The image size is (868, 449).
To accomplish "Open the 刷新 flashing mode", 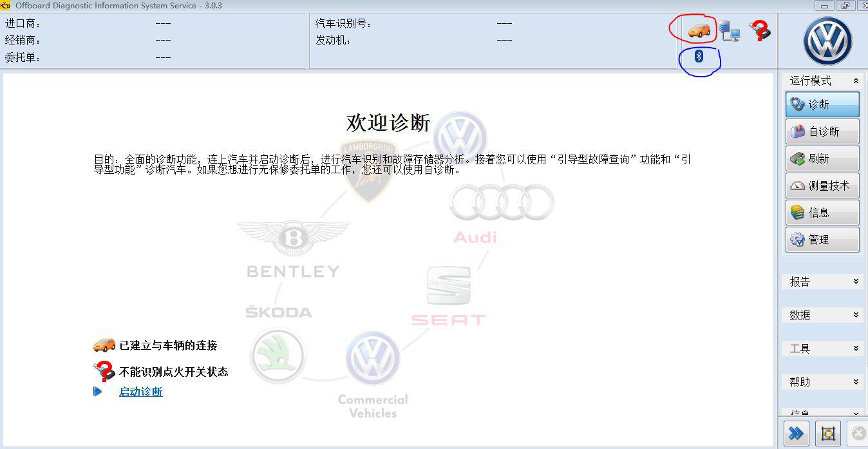I will 822,158.
